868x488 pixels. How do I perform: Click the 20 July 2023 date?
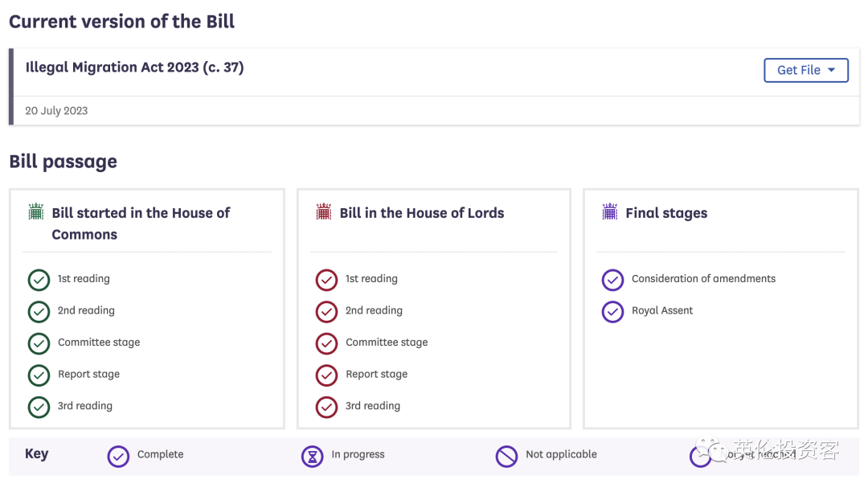tap(56, 111)
